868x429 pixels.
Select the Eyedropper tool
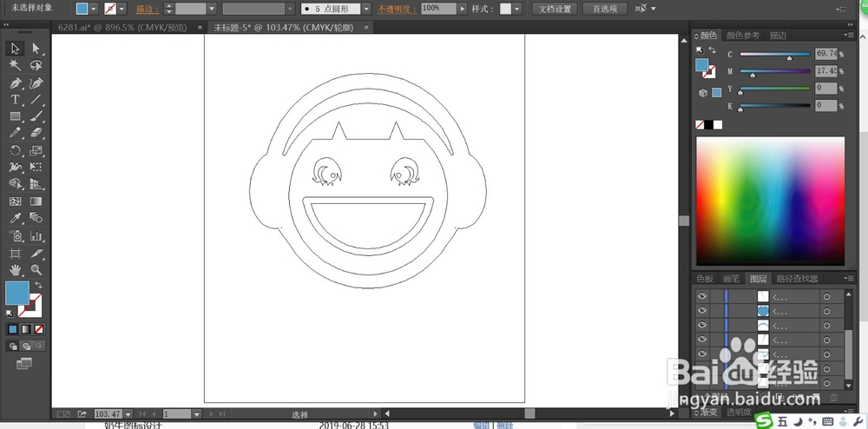pyautogui.click(x=16, y=218)
